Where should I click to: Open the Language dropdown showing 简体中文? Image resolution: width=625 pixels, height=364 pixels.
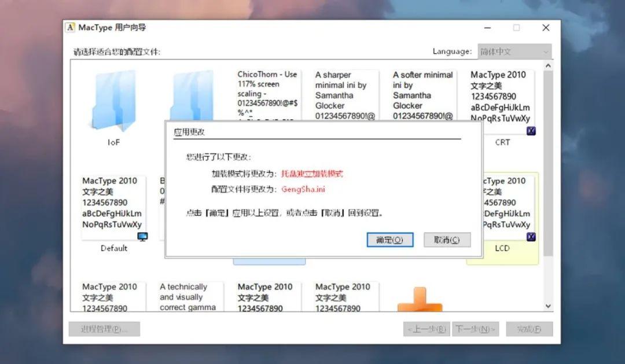click(514, 51)
